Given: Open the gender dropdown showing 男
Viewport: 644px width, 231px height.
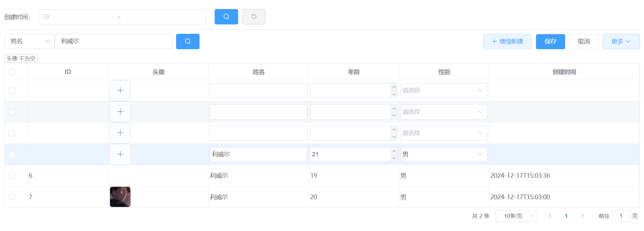Looking at the screenshot, I should pos(444,154).
